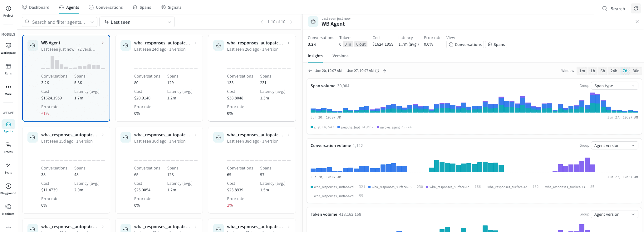The height and width of the screenshot is (232, 644).
Task: Set window to 1m
Action: click(582, 71)
